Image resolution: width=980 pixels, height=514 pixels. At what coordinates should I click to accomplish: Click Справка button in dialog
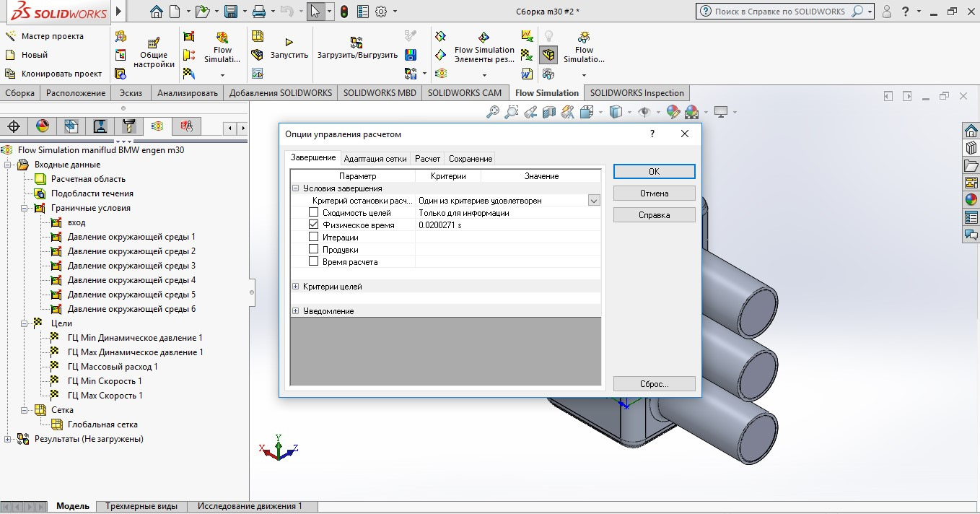coord(654,215)
